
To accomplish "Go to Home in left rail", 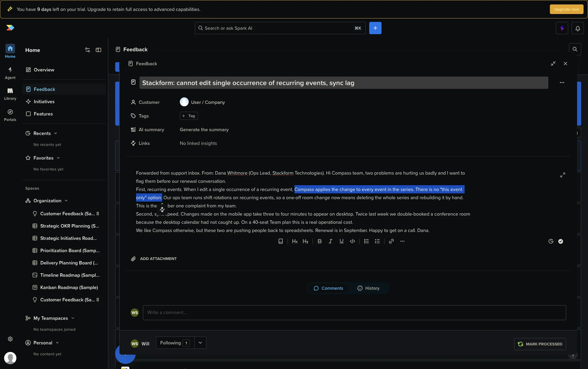I will coord(10,51).
